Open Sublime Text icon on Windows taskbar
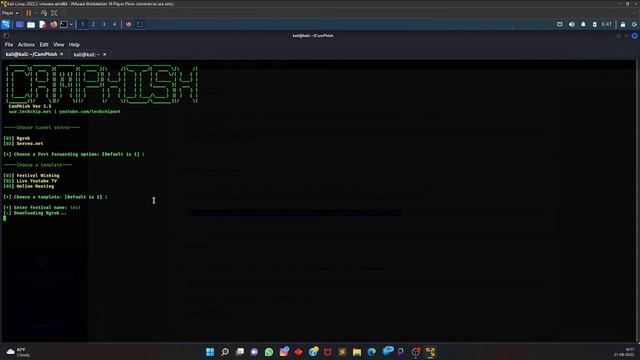The height and width of the screenshot is (360, 640). [342, 352]
